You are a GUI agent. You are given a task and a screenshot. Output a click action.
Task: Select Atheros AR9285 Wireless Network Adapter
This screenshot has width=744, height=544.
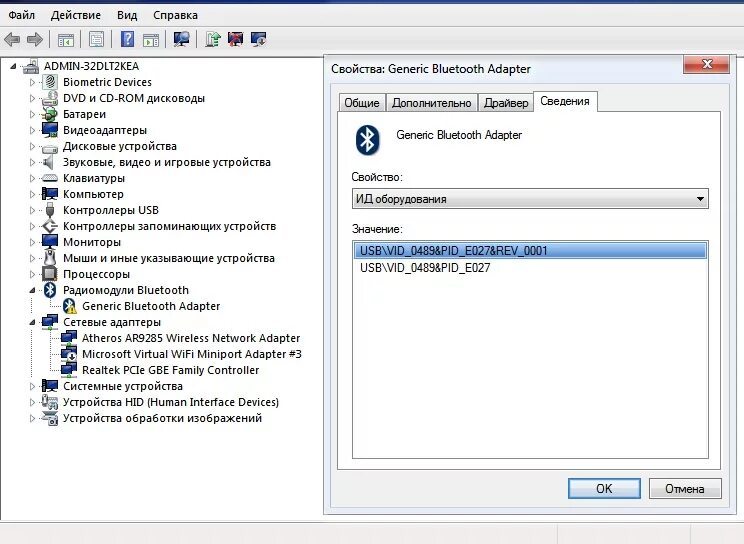coord(191,338)
